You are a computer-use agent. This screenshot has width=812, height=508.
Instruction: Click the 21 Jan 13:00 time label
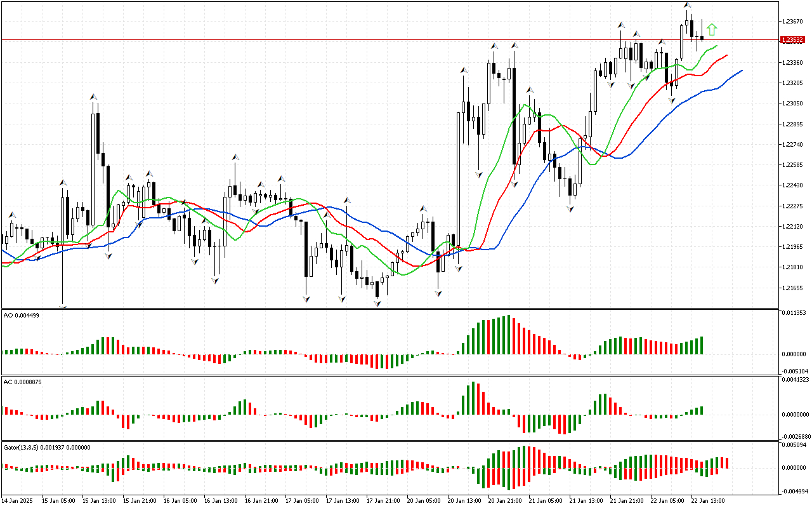coord(587,500)
